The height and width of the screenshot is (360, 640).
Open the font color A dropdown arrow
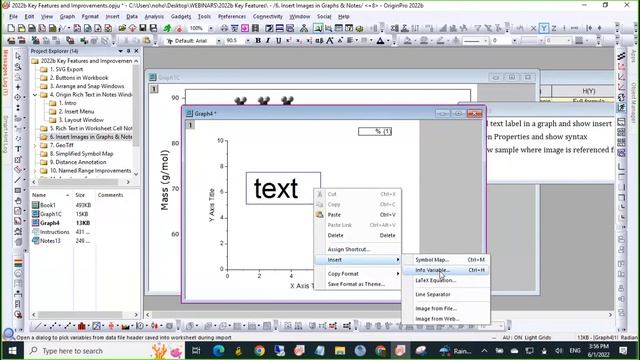pyautogui.click(x=389, y=40)
